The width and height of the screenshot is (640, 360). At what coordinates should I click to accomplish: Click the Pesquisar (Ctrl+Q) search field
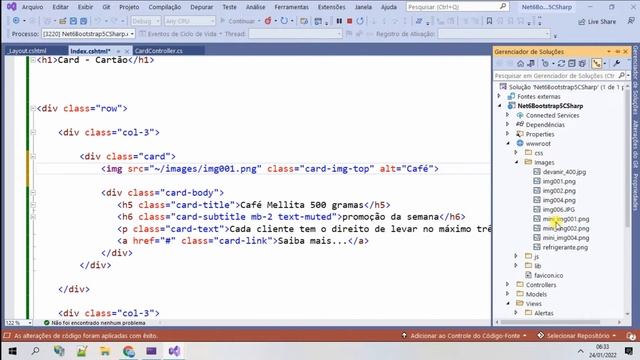tap(457, 7)
